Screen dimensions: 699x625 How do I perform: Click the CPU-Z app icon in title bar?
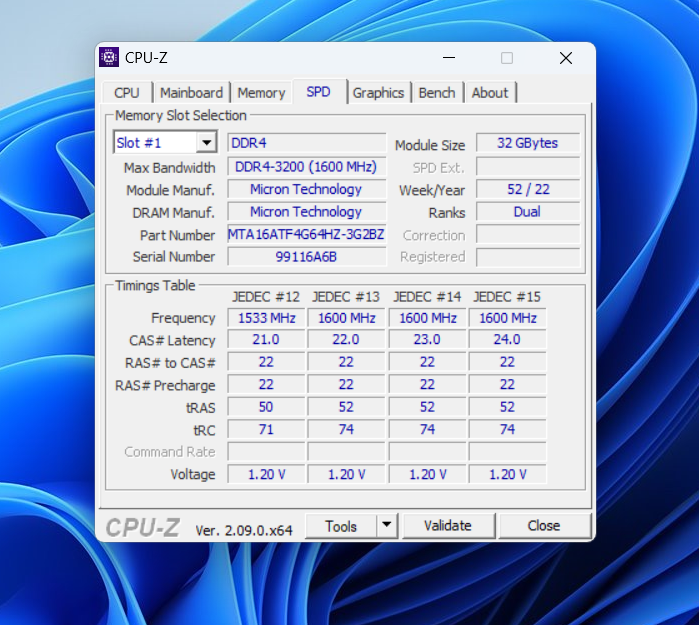click(x=109, y=58)
